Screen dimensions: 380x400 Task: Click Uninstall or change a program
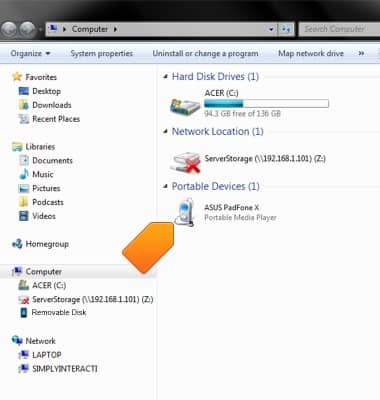click(205, 53)
